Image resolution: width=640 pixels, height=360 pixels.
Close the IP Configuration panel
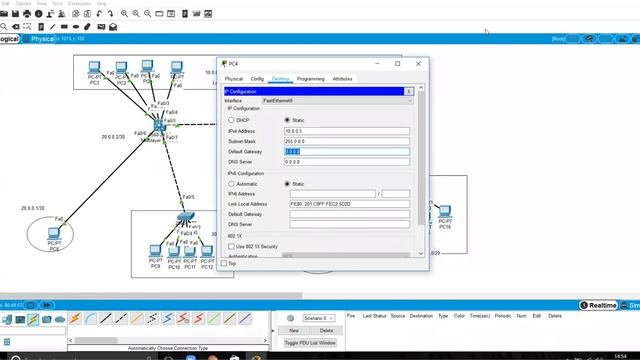[x=409, y=91]
